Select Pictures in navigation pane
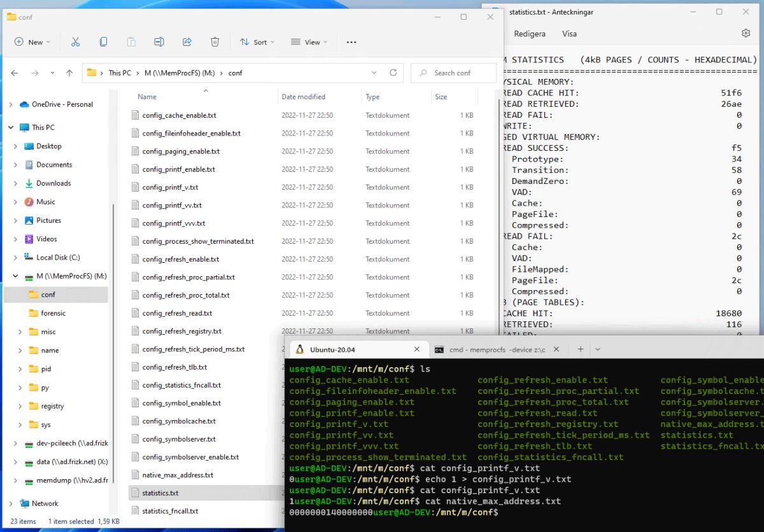The height and width of the screenshot is (532, 764). point(48,220)
